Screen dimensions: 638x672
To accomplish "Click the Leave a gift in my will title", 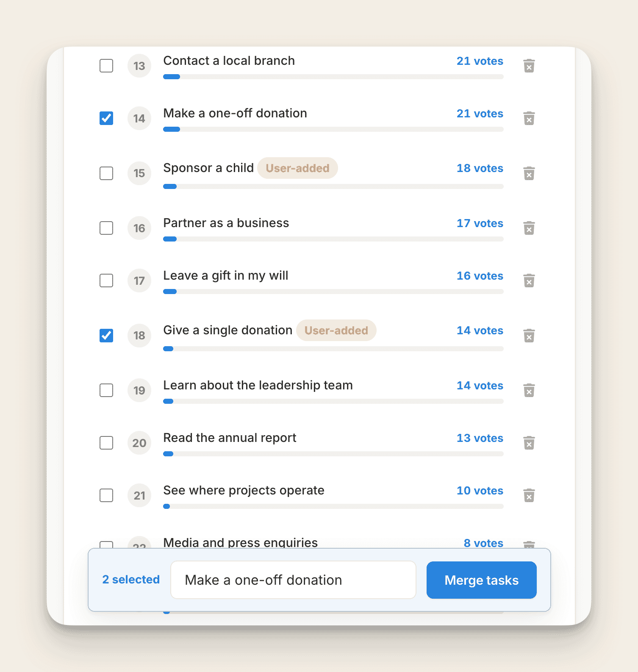I will pyautogui.click(x=226, y=276).
